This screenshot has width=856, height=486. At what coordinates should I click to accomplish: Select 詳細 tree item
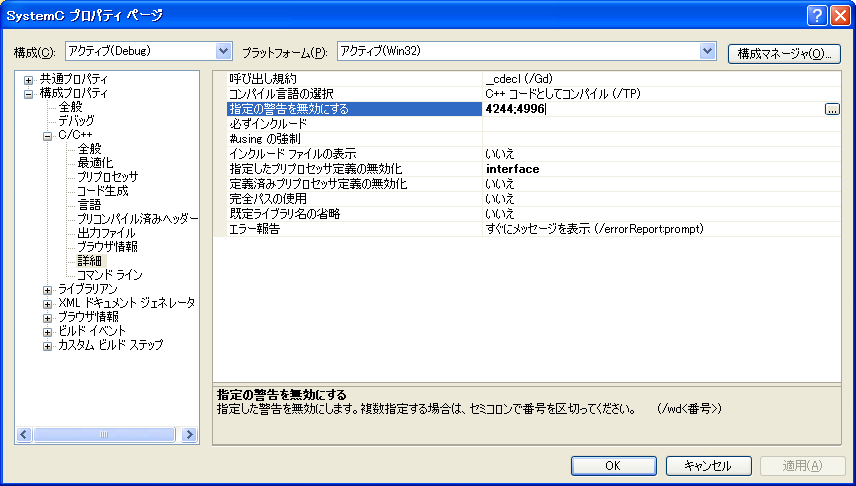point(89,261)
